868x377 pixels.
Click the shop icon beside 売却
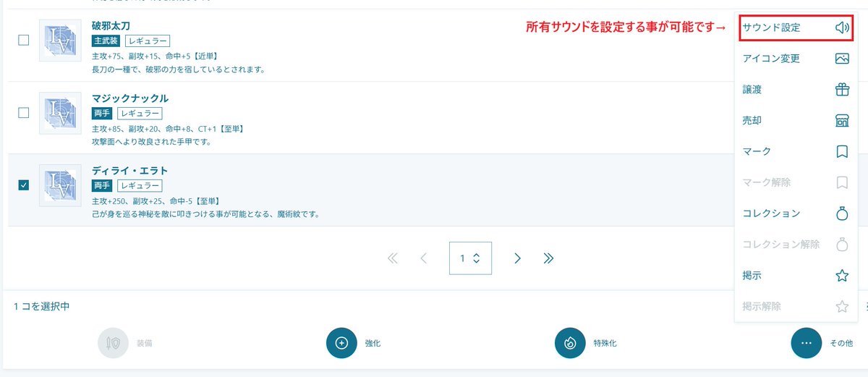coord(841,121)
